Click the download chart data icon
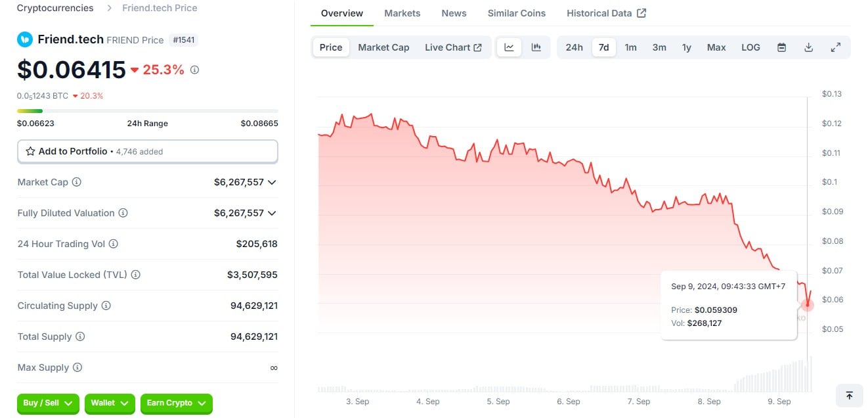 [x=808, y=47]
